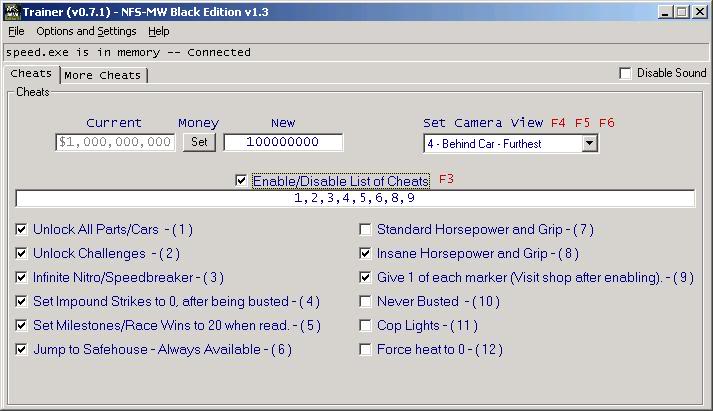The width and height of the screenshot is (713, 411).
Task: Enable Standard Horsepower and Grip checkbox
Action: [x=365, y=229]
